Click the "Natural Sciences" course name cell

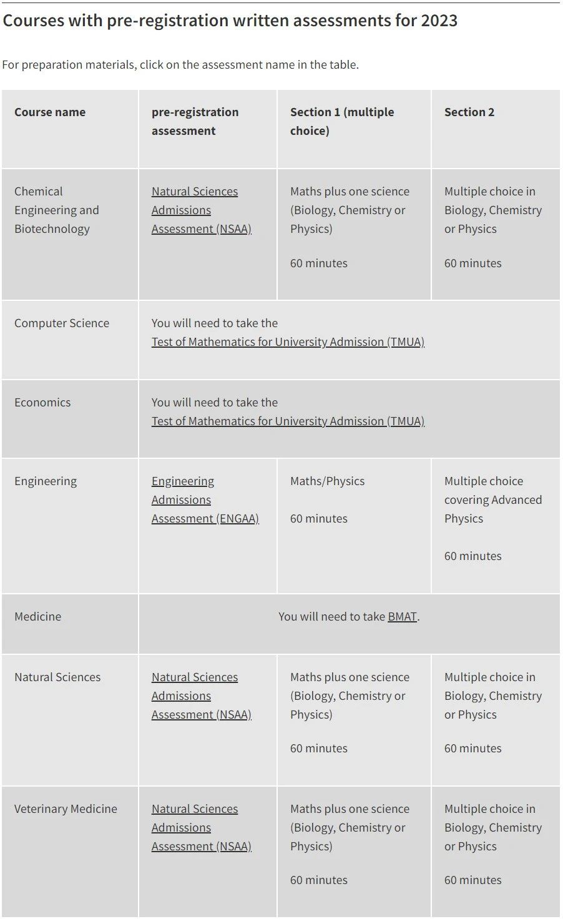pyautogui.click(x=57, y=677)
